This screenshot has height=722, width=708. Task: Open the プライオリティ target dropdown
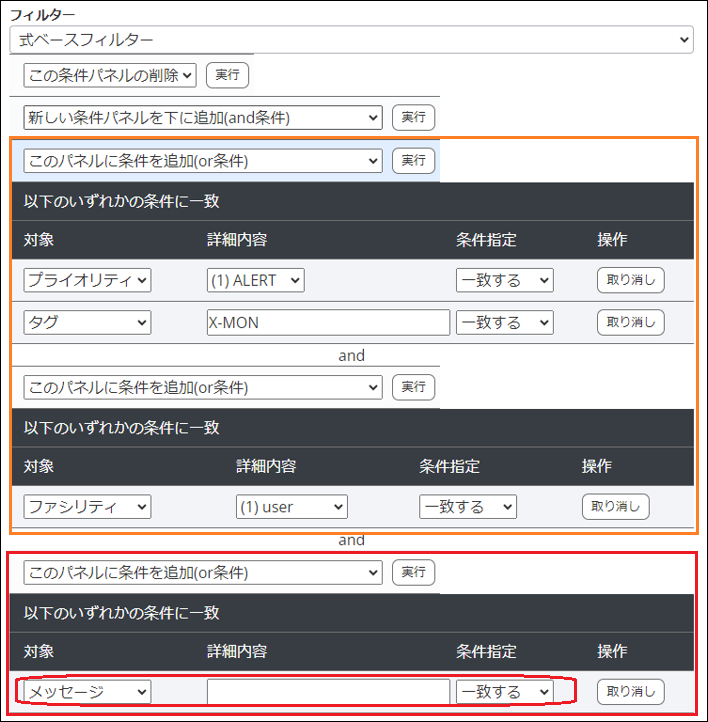tap(87, 280)
